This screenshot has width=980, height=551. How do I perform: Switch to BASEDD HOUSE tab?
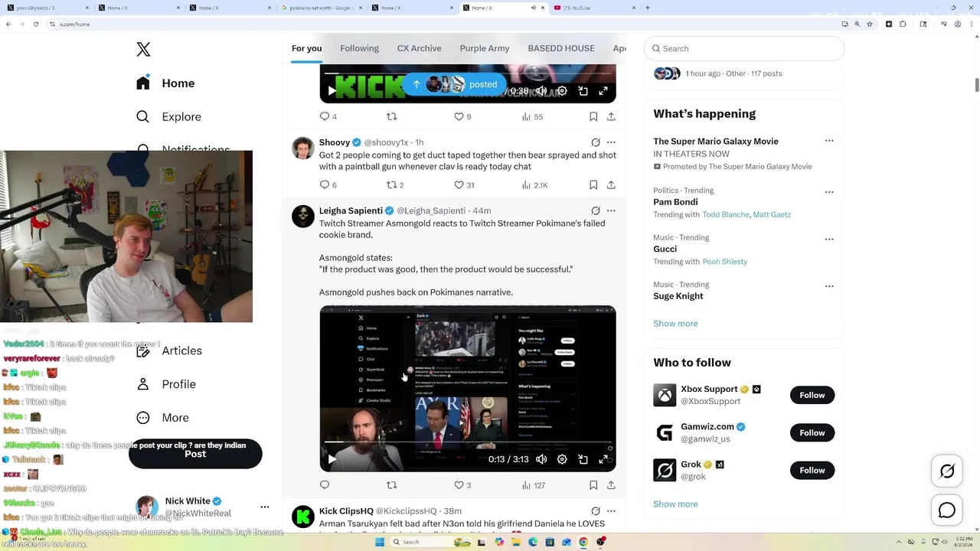tap(561, 48)
